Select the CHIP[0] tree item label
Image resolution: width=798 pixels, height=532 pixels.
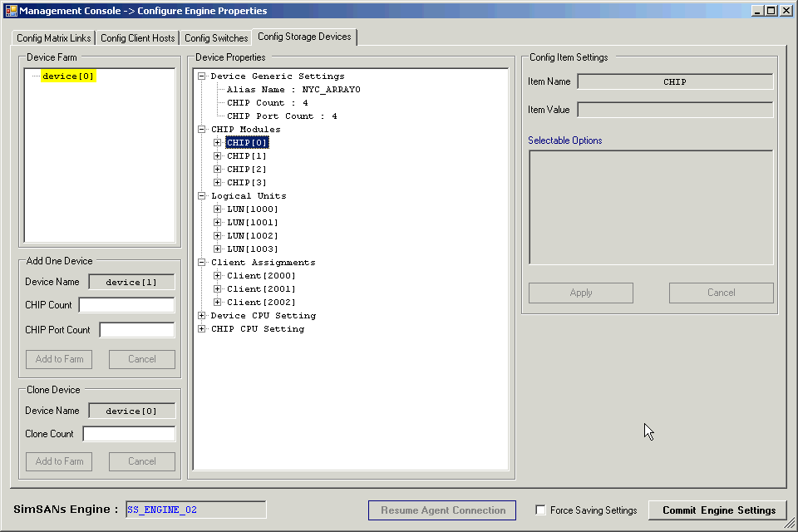point(247,142)
